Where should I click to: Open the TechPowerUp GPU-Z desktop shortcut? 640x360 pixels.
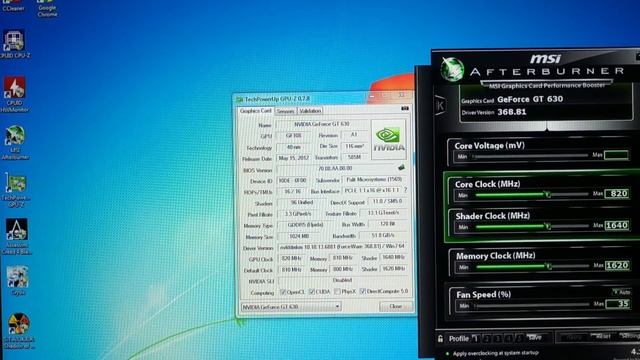click(x=16, y=190)
